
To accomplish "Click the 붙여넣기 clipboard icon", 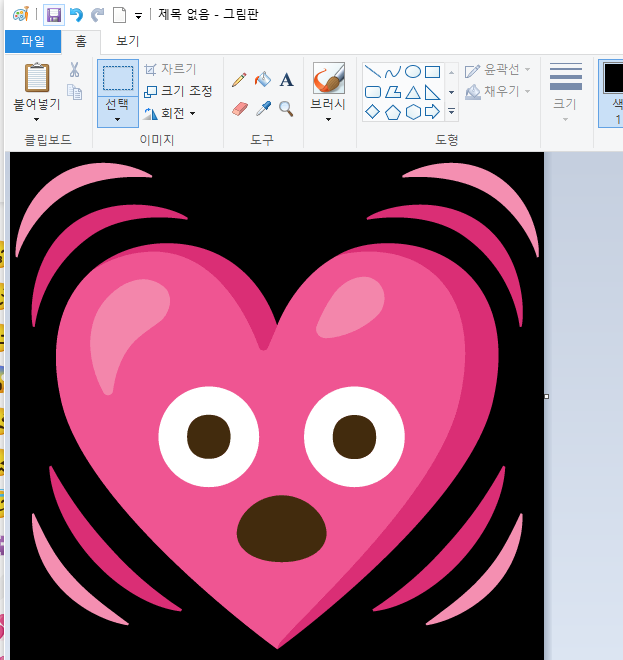I will [37, 77].
